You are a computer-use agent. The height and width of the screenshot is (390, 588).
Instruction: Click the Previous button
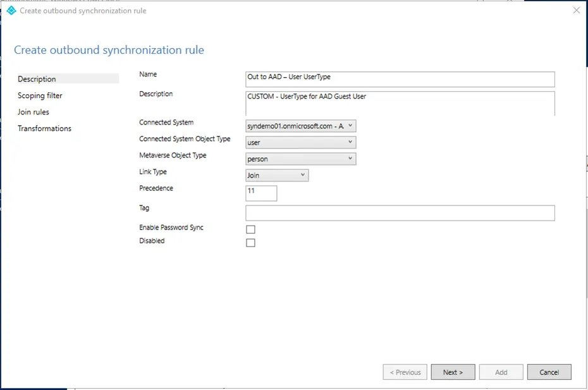click(405, 372)
